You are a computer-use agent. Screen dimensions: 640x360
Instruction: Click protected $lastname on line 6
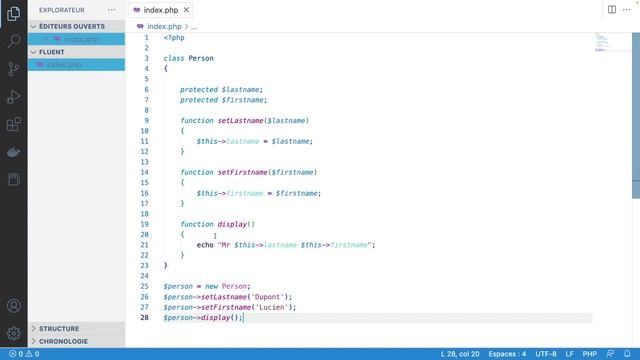click(221, 89)
